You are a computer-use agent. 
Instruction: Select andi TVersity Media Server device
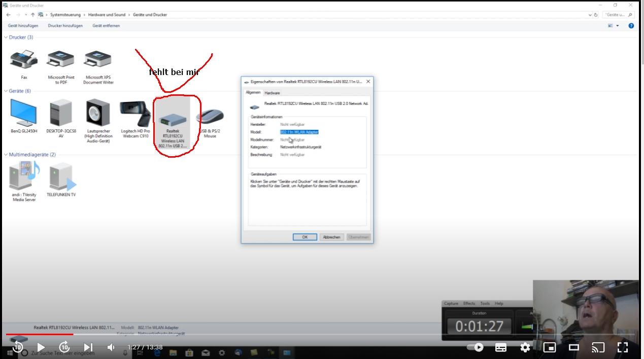point(24,182)
